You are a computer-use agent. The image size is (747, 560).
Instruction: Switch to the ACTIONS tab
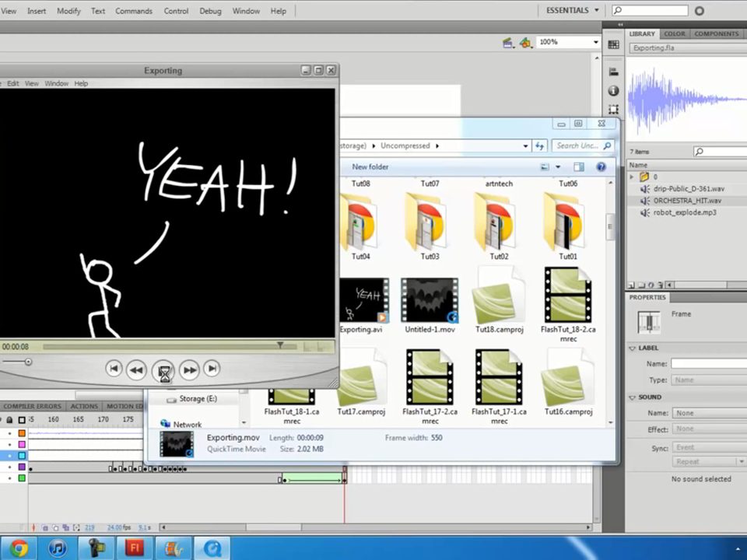point(84,406)
